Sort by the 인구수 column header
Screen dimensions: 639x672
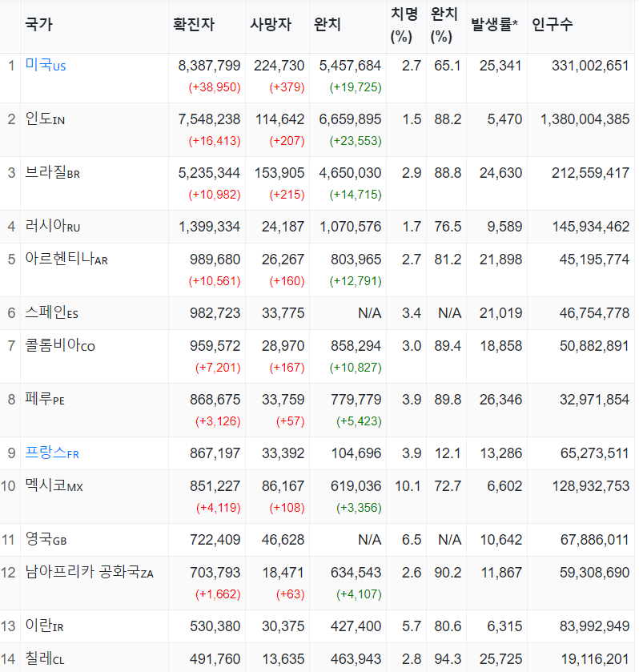tap(552, 24)
